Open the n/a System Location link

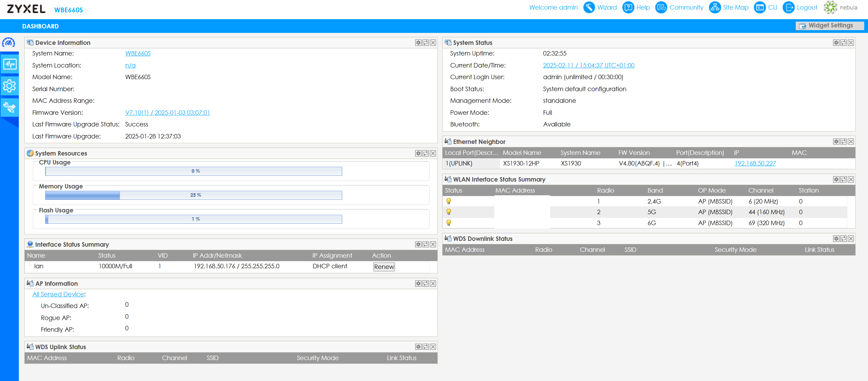(x=130, y=65)
